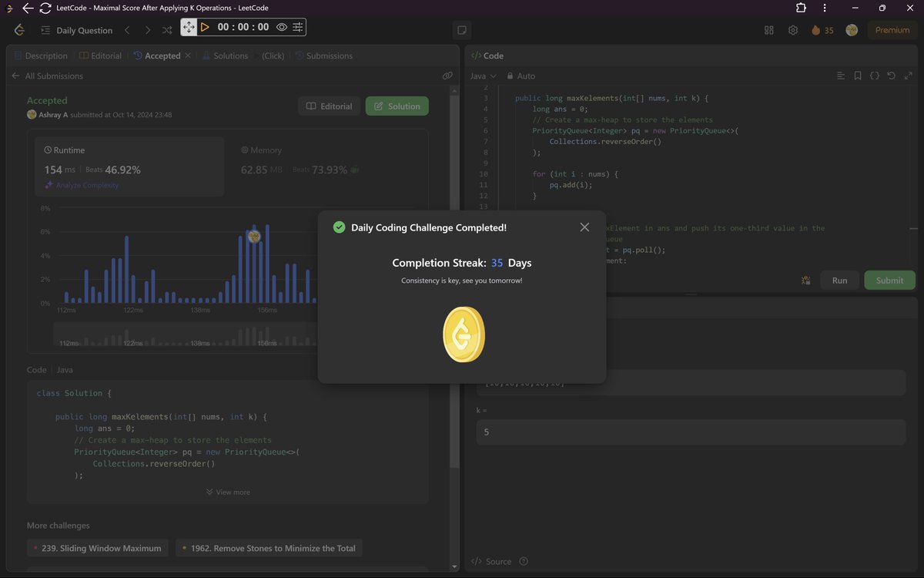Start the timer with the play icon

coord(205,27)
